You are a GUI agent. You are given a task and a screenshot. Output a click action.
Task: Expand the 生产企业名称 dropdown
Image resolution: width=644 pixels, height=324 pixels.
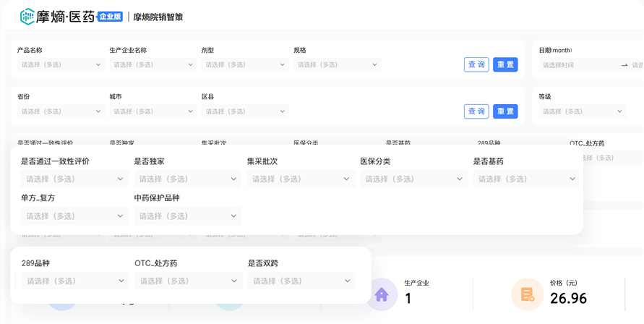[x=153, y=65]
